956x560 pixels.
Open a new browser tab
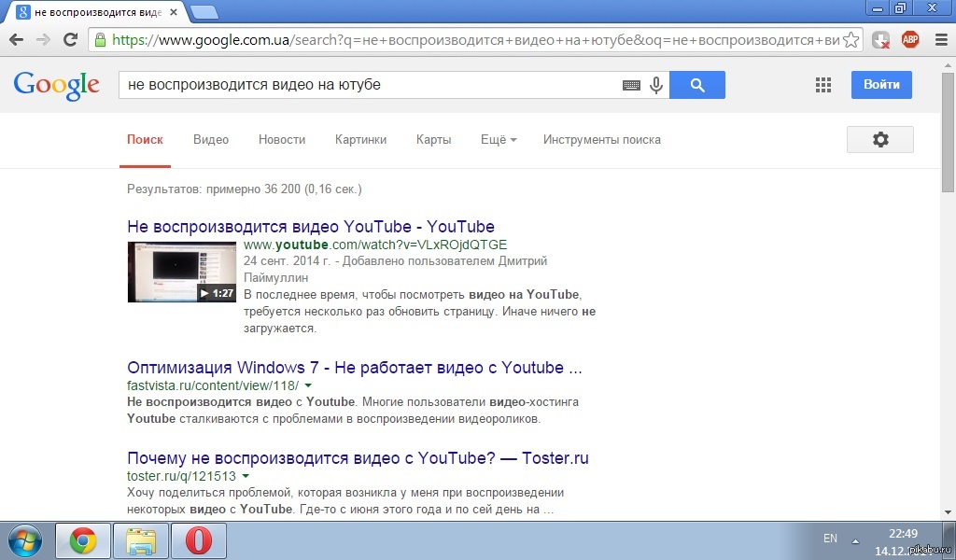tap(204, 11)
